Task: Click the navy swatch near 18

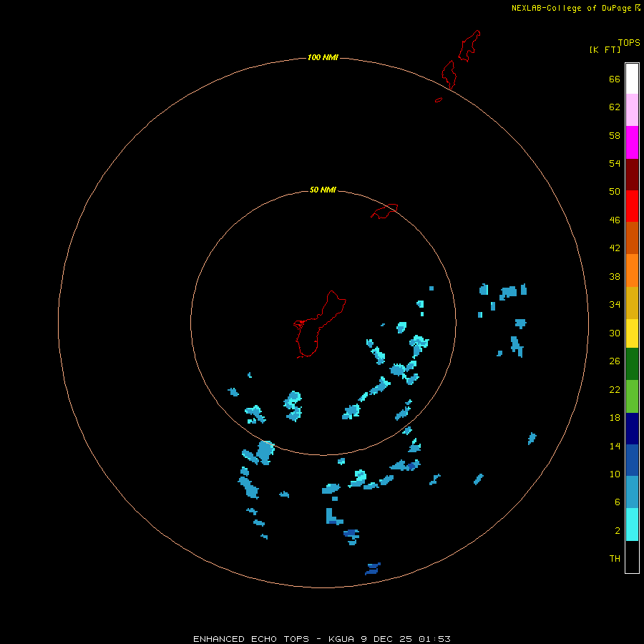Action: coord(632,429)
